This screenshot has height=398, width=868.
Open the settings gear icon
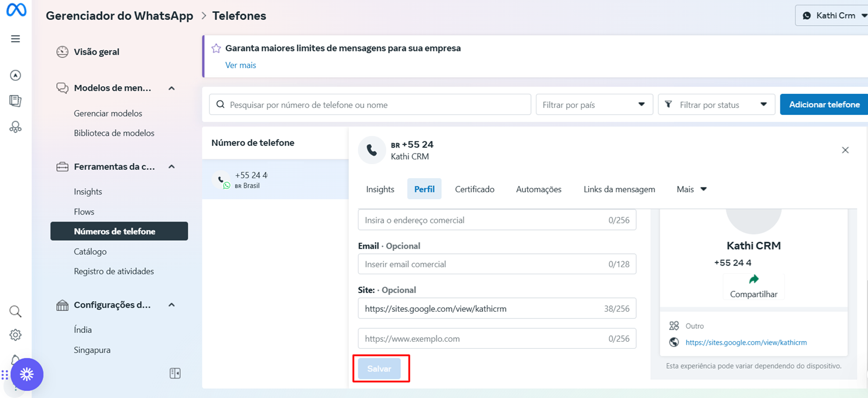[x=16, y=335]
